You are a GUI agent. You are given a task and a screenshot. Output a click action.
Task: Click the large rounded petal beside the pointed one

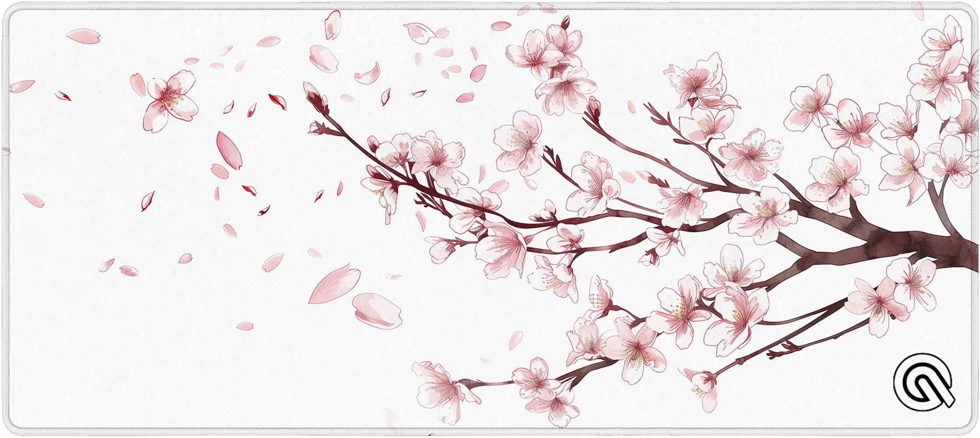tap(377, 310)
